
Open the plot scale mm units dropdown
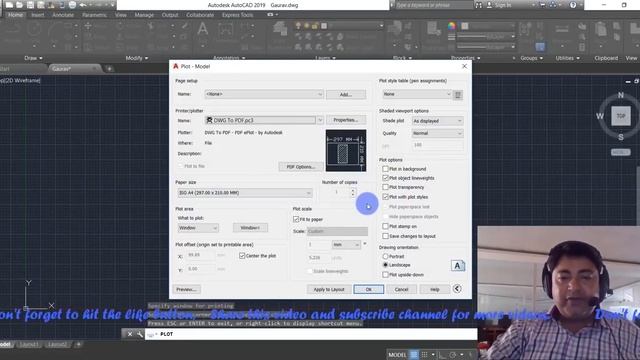(346, 244)
